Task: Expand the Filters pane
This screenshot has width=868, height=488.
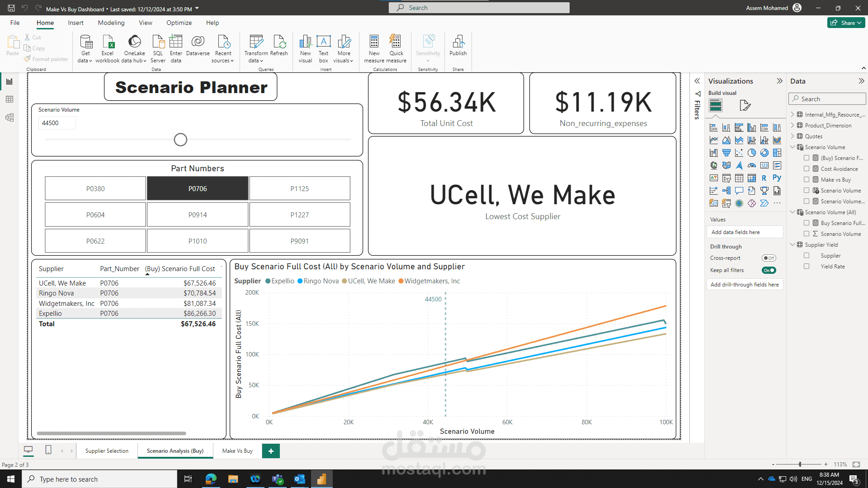Action: coord(697,81)
